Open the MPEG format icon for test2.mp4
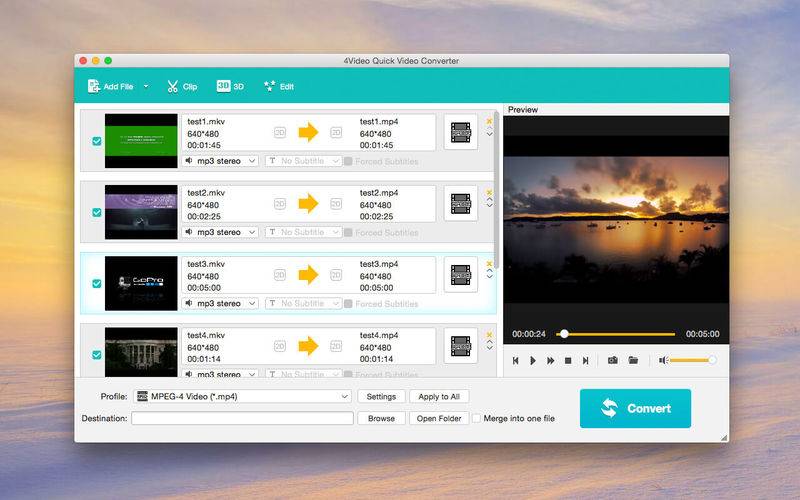Screen dimensions: 800x500 (461, 204)
